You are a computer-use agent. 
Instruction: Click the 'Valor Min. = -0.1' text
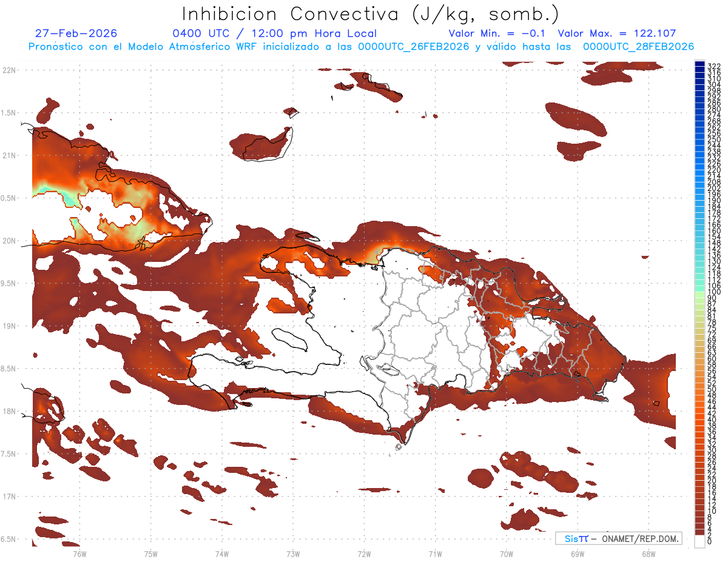click(x=497, y=34)
